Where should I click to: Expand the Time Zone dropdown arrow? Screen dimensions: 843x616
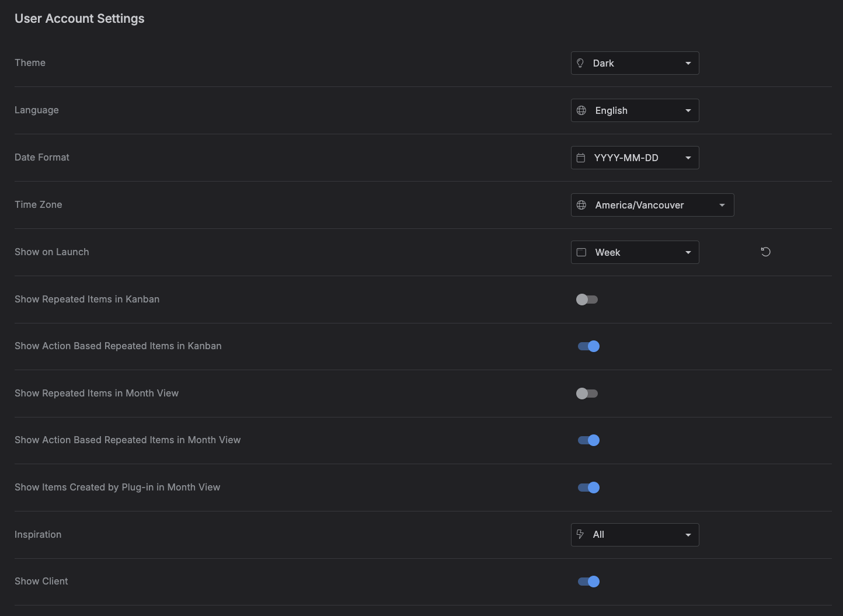pos(722,205)
